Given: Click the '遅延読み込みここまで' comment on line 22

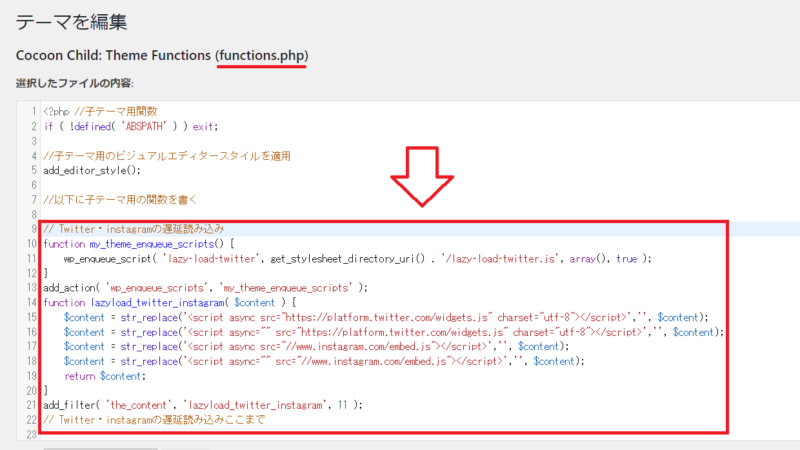Looking at the screenshot, I should (154, 420).
